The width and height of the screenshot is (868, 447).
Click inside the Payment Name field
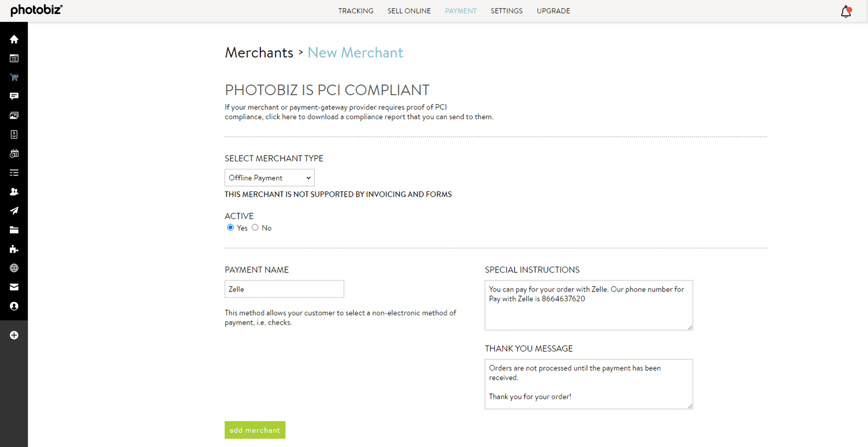point(284,289)
